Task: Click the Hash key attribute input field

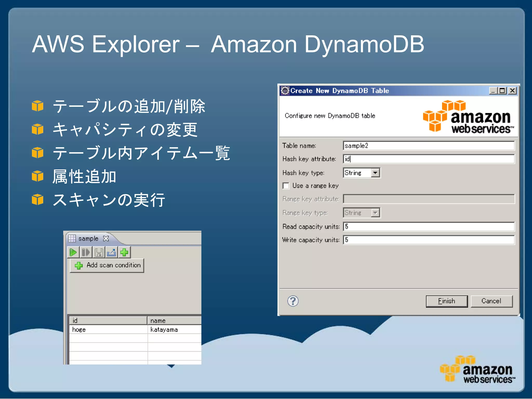Action: click(x=429, y=159)
